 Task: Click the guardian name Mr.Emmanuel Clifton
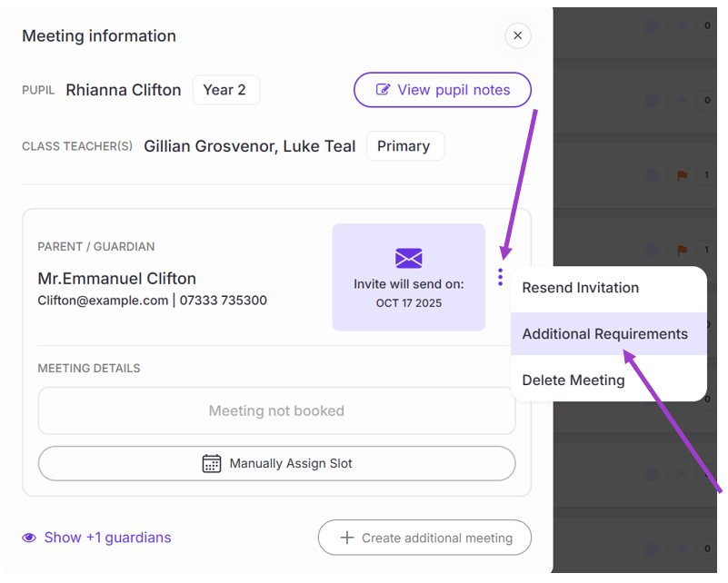pos(116,278)
